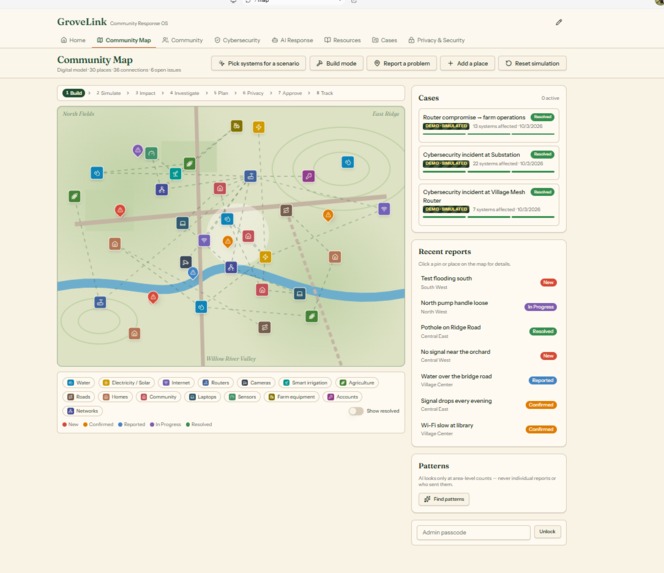Select step 2 Simulate in workflow
Image resolution: width=664 pixels, height=573 pixels.
click(109, 93)
